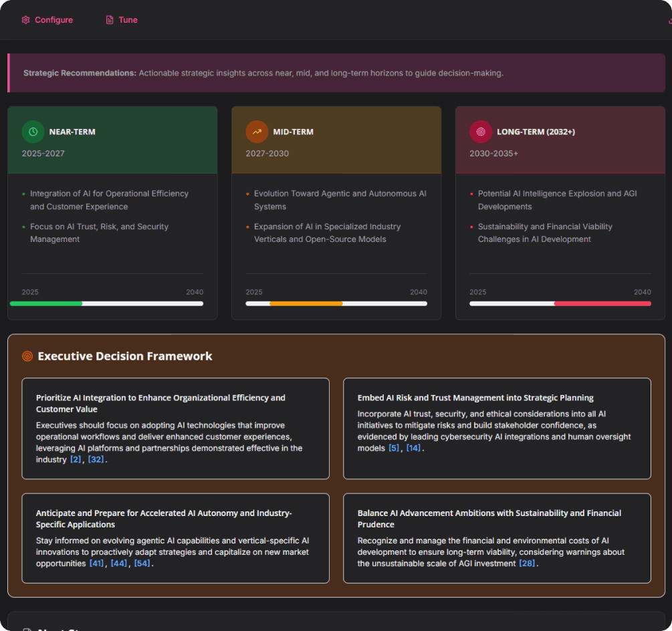
Task: Click the green Near-Term timeline bar
Action: 46,303
